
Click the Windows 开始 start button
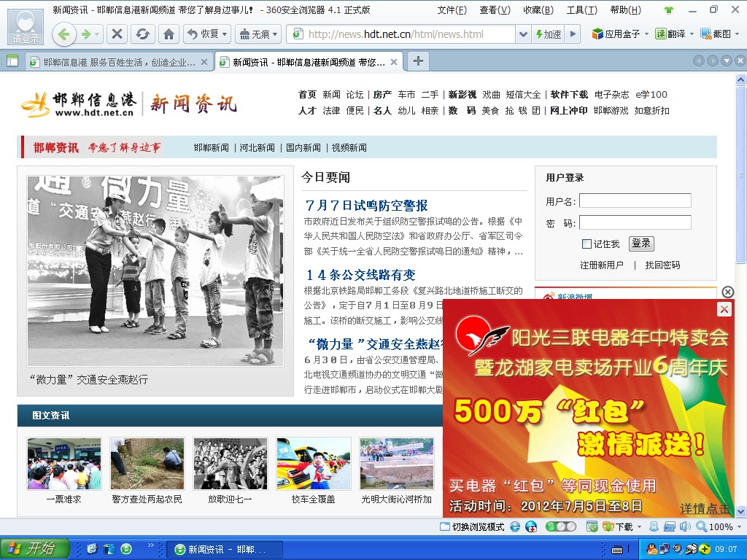tap(35, 549)
